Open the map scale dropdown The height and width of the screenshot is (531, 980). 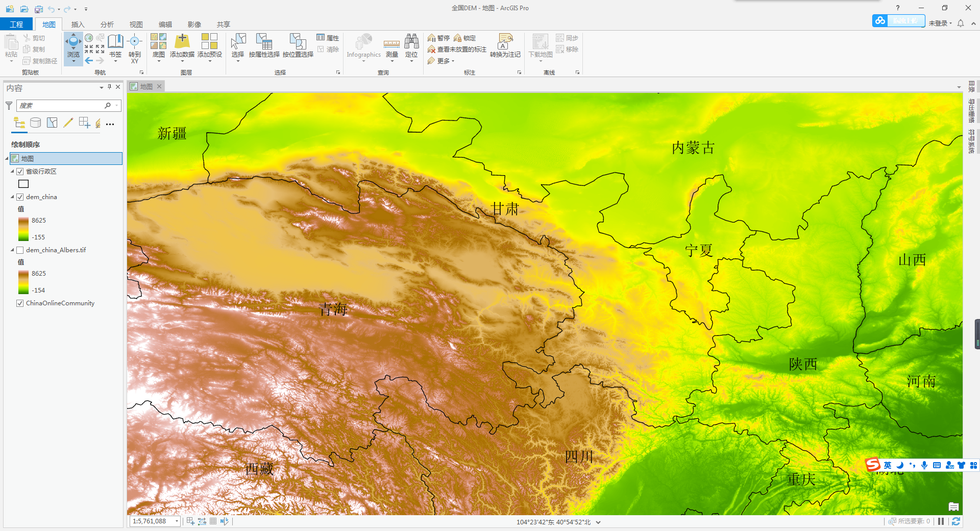[177, 521]
